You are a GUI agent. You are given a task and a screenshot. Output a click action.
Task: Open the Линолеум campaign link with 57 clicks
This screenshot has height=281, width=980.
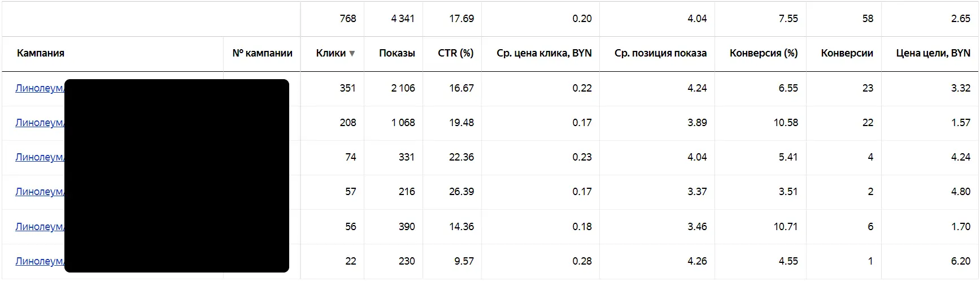point(40,192)
